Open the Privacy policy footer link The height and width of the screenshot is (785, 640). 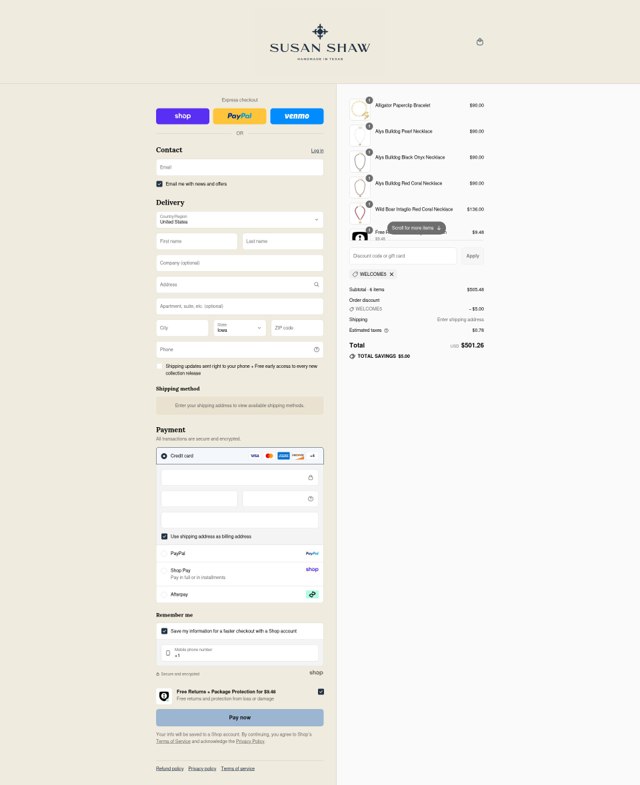tap(202, 768)
